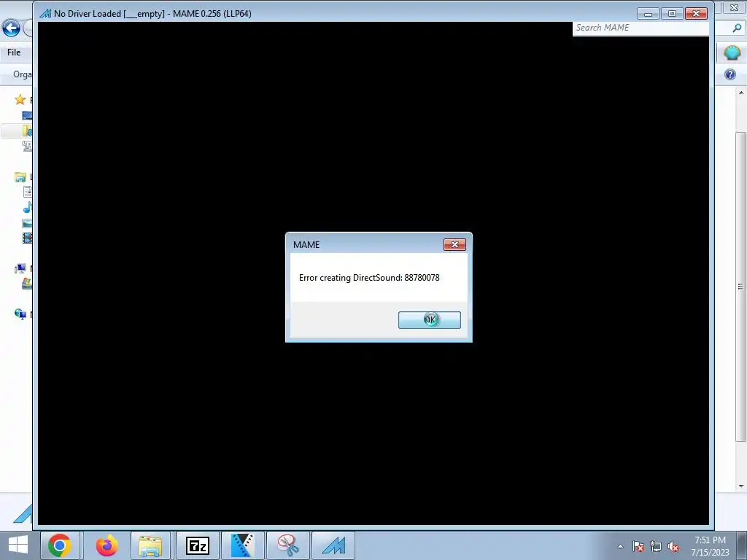Open muted volume tray icon

tap(673, 546)
